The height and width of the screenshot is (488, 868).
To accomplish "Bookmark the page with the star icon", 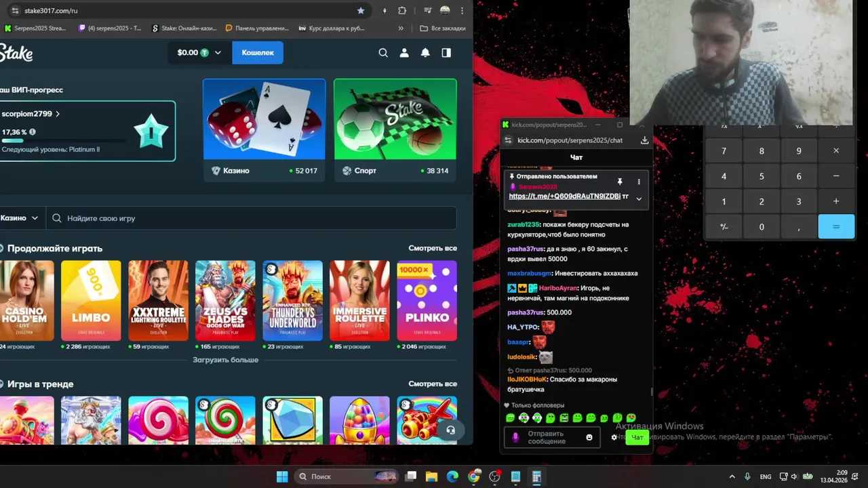I will pos(361,11).
